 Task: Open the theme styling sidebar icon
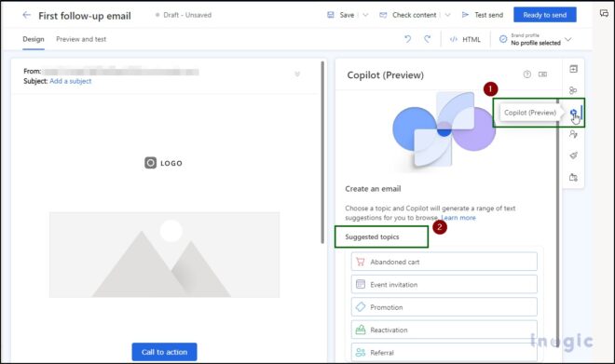573,155
